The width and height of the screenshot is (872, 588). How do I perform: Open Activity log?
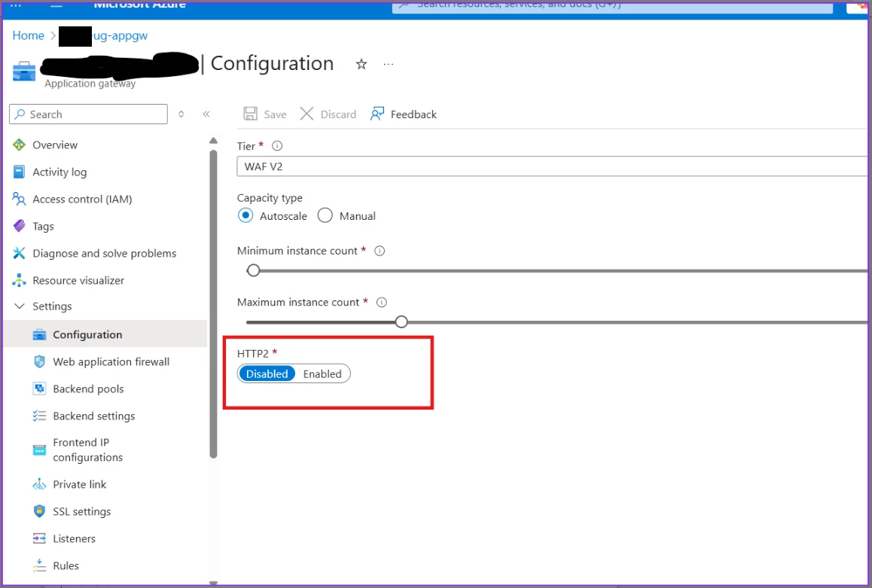(59, 172)
